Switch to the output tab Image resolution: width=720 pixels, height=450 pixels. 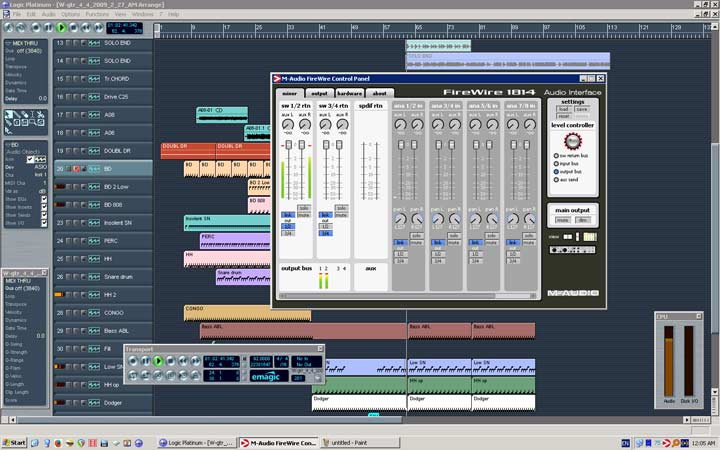319,93
